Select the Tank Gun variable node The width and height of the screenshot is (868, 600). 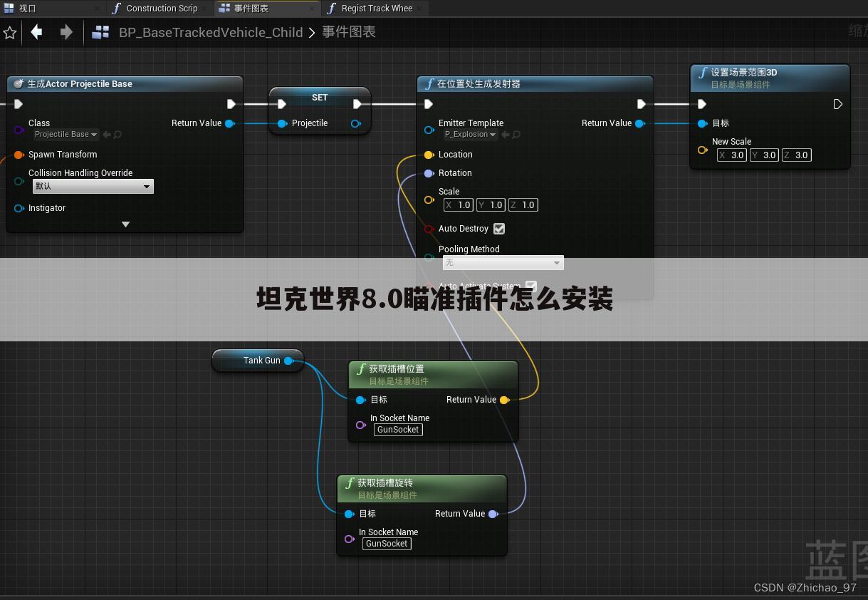point(258,361)
